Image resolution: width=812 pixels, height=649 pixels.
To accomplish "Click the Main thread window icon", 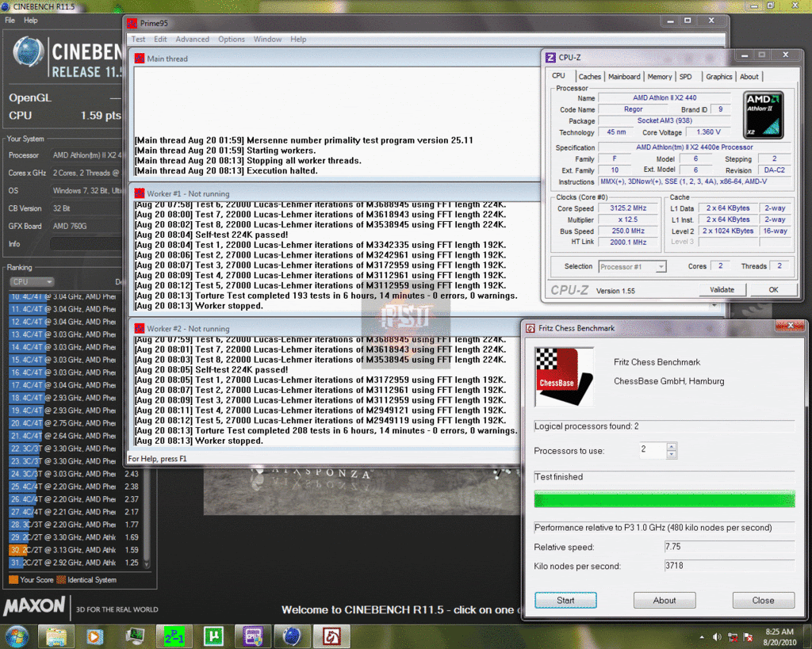I will point(140,59).
